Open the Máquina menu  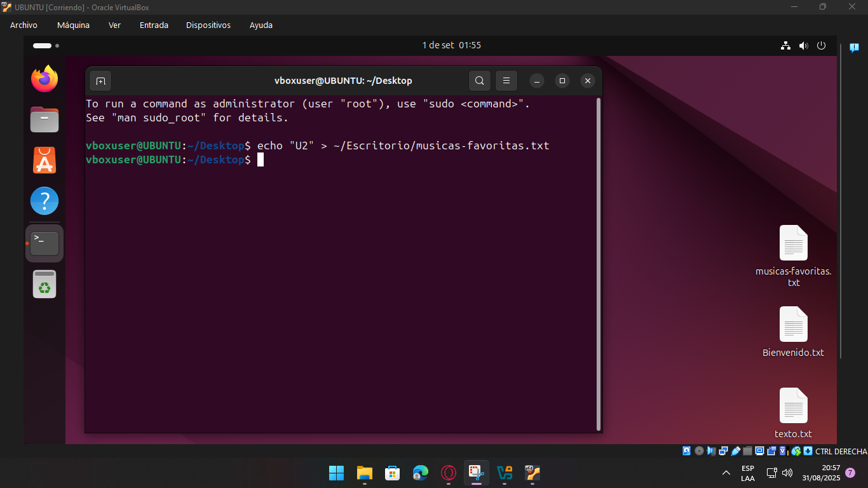click(73, 25)
